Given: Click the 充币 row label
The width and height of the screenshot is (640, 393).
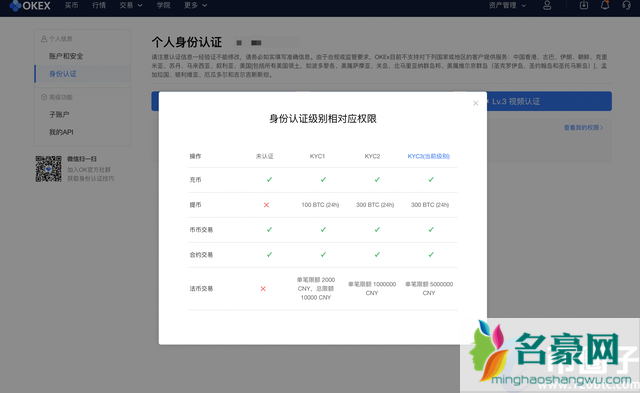Looking at the screenshot, I should tap(195, 180).
